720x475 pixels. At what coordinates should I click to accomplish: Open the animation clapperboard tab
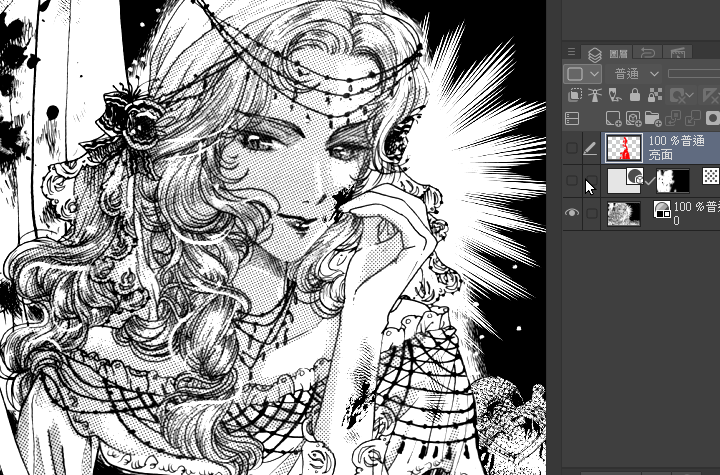tap(677, 53)
